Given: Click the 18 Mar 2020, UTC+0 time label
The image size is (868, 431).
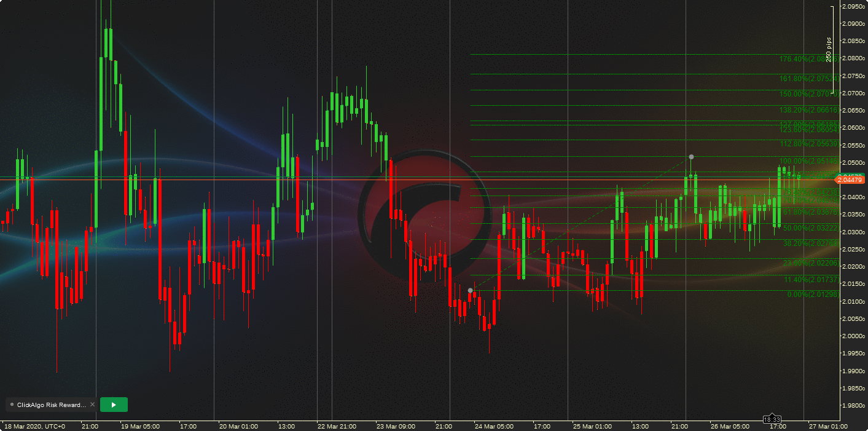Looking at the screenshot, I should point(35,426).
